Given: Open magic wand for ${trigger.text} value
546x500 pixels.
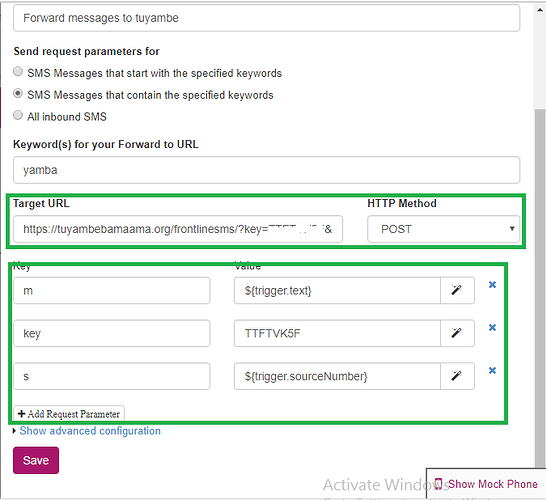Looking at the screenshot, I should 457,290.
